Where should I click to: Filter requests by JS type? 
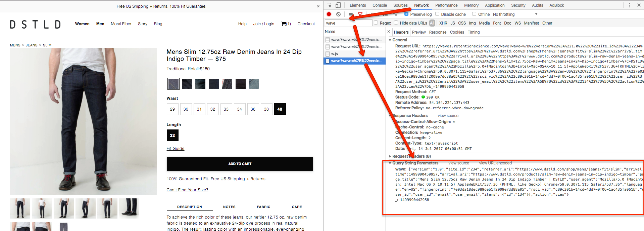pos(453,23)
